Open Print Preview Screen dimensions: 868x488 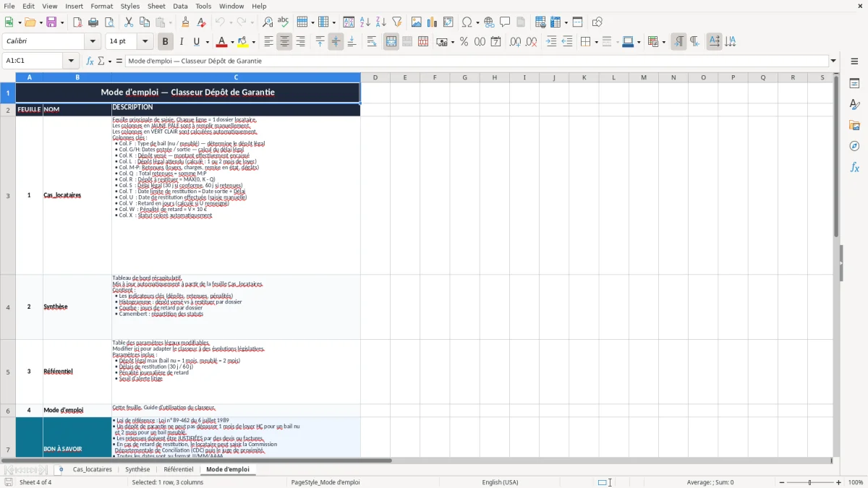(x=109, y=22)
